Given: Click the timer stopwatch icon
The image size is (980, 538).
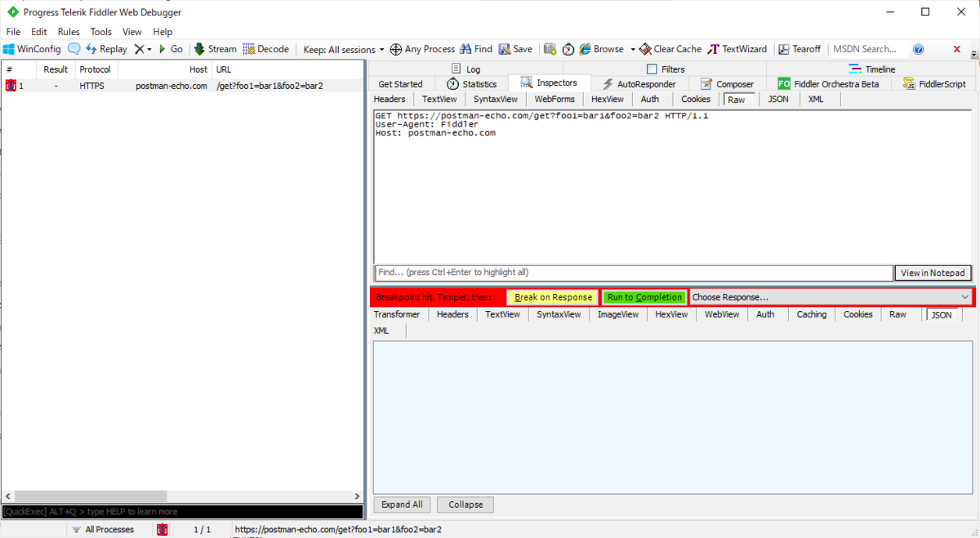Looking at the screenshot, I should [x=568, y=49].
